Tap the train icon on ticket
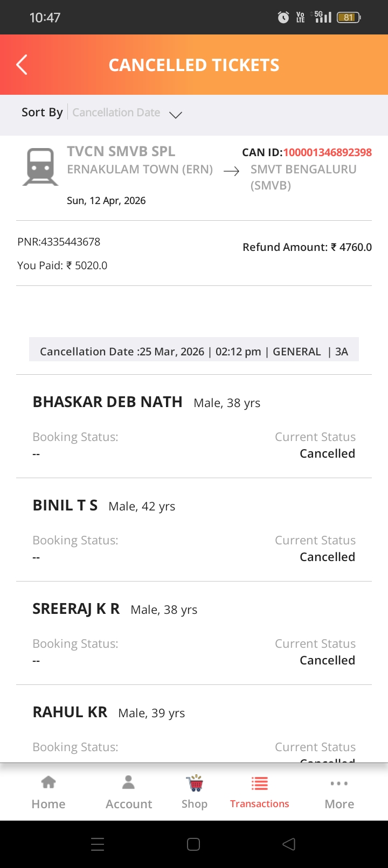This screenshot has height=868, width=388. pos(40,167)
